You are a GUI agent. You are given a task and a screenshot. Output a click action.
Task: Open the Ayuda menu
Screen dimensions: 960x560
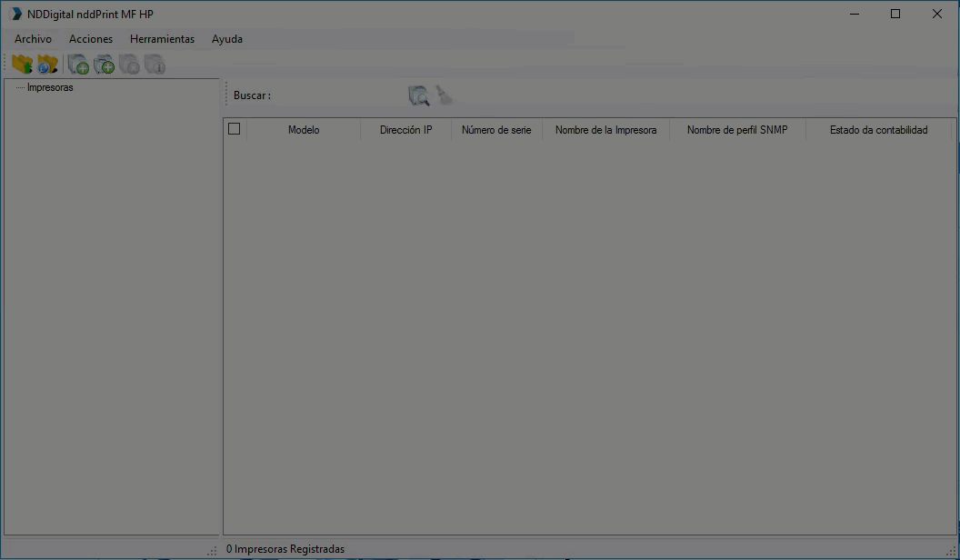click(x=226, y=39)
